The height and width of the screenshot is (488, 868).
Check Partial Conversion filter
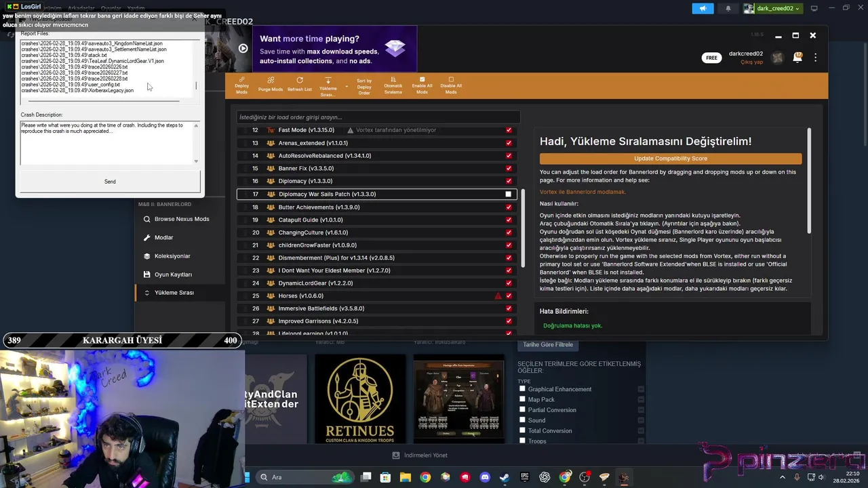coord(522,409)
